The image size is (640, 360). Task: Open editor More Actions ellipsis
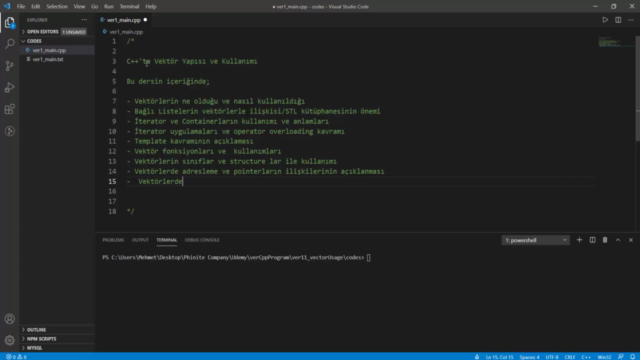point(631,20)
